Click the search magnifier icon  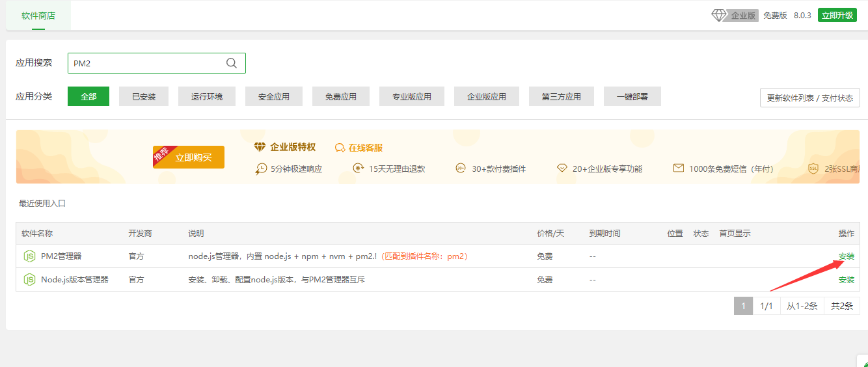click(x=232, y=63)
